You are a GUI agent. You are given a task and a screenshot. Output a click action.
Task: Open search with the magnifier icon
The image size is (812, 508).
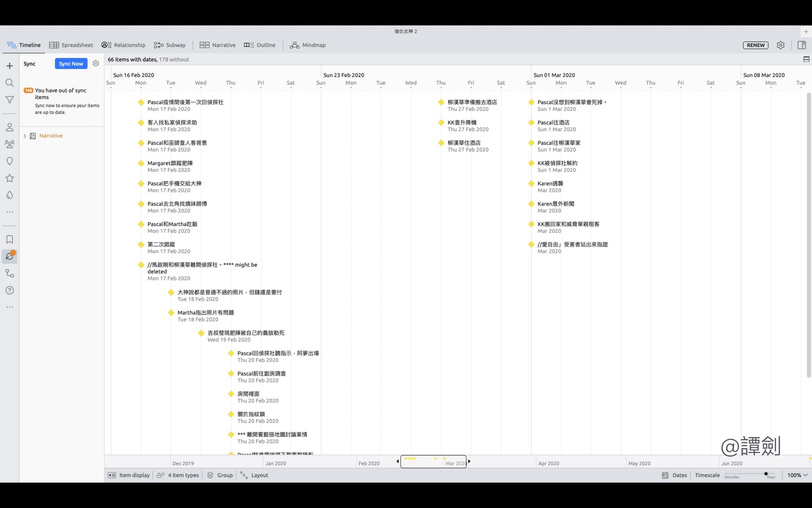9,83
